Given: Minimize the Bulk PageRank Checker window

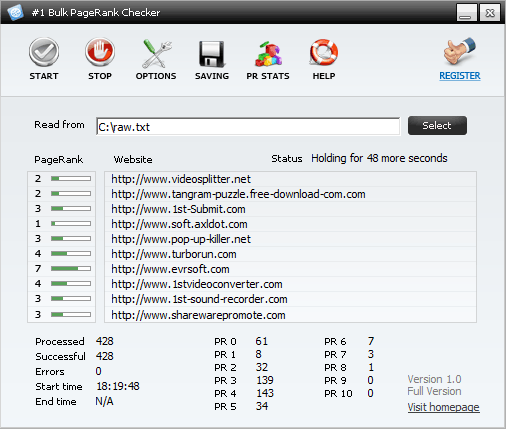Looking at the screenshot, I should pyautogui.click(x=466, y=13).
